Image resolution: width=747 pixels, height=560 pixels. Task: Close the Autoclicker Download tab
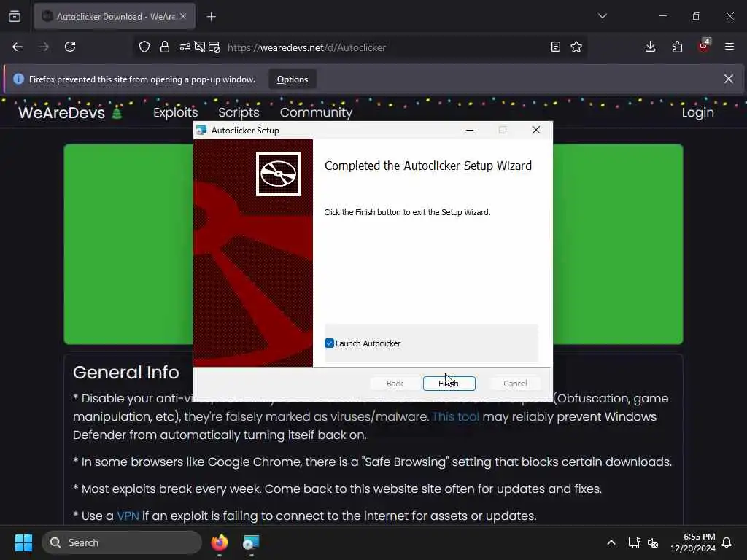click(183, 16)
